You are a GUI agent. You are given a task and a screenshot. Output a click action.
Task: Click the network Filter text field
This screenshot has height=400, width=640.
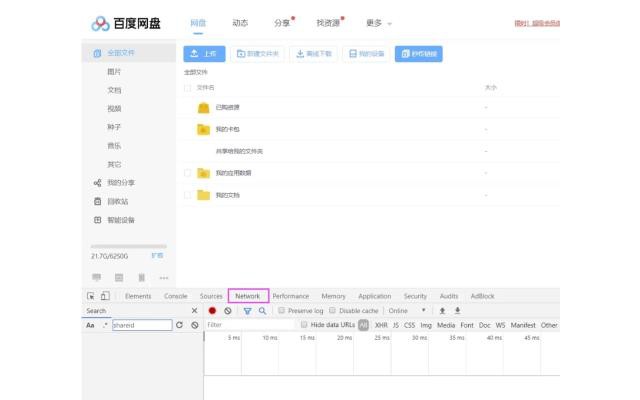pos(250,324)
